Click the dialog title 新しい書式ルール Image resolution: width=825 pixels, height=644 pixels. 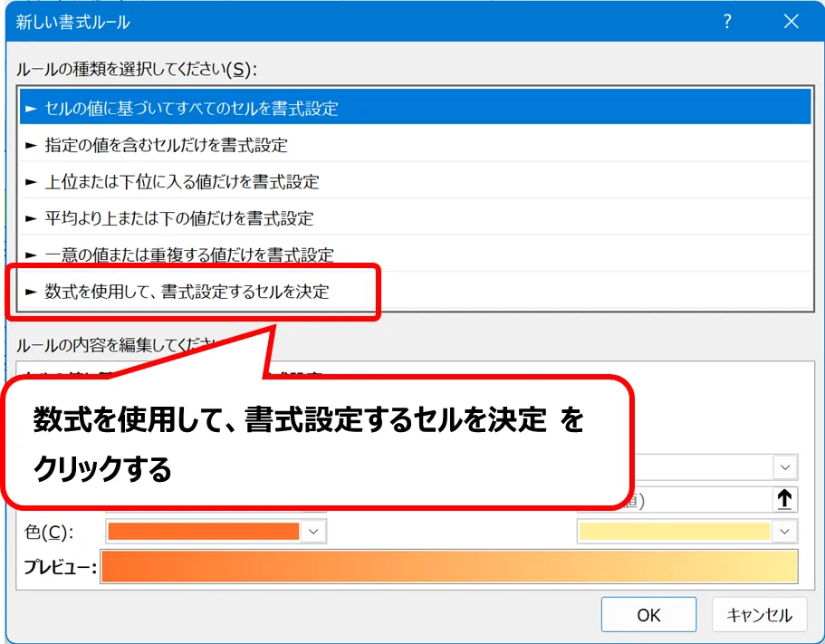73,23
